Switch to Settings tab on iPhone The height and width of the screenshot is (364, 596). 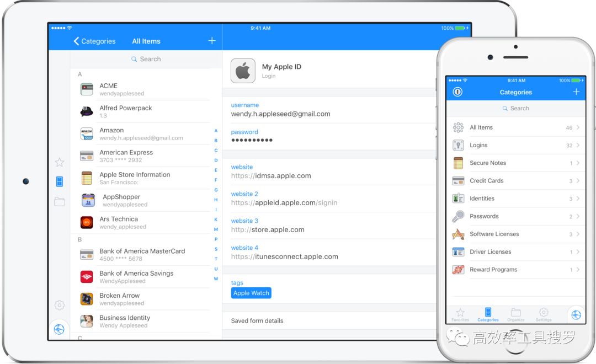click(544, 315)
